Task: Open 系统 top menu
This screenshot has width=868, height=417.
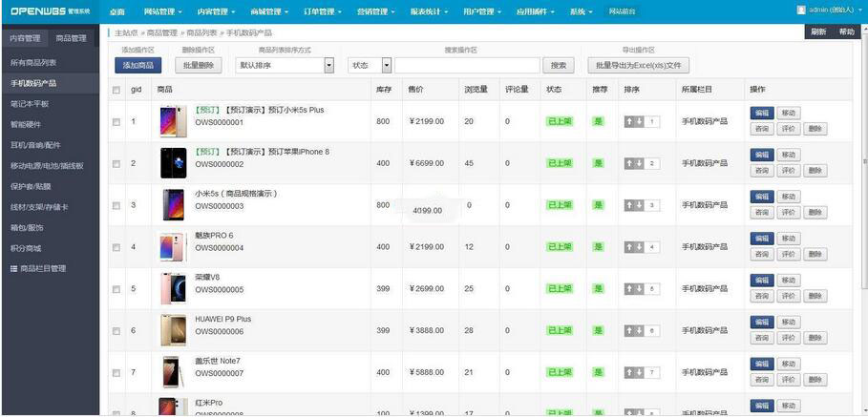Action: coord(582,11)
